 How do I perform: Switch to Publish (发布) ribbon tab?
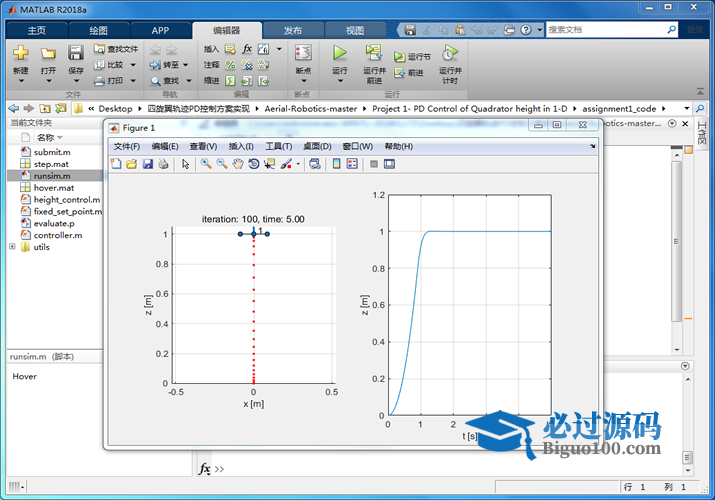pyautogui.click(x=293, y=31)
